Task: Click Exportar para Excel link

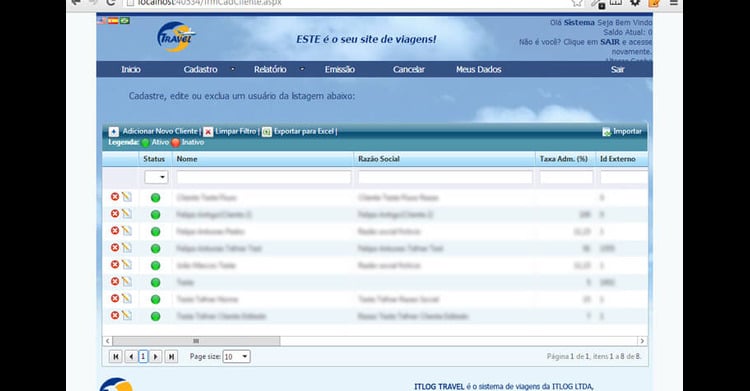Action: 304,131
